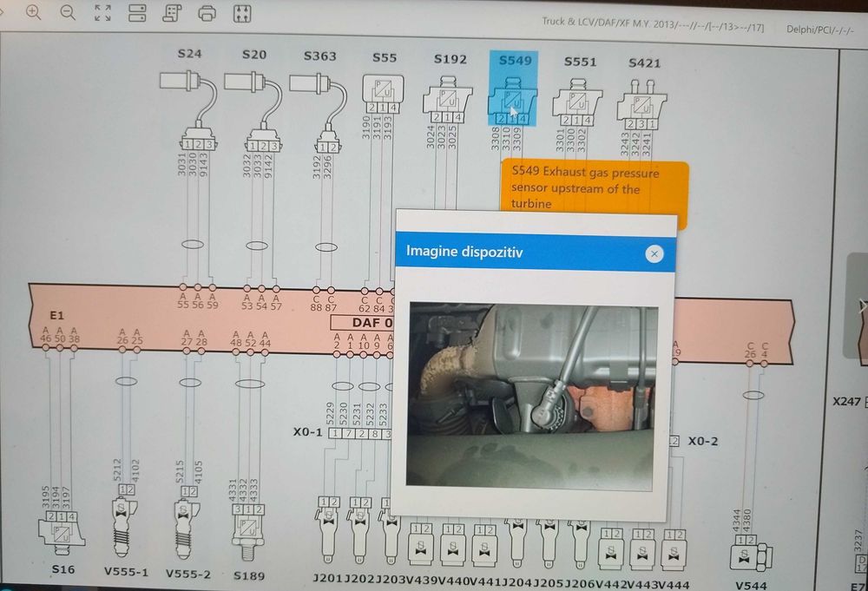Click the X0-1 connector label
This screenshot has width=868, height=591.
tap(308, 431)
